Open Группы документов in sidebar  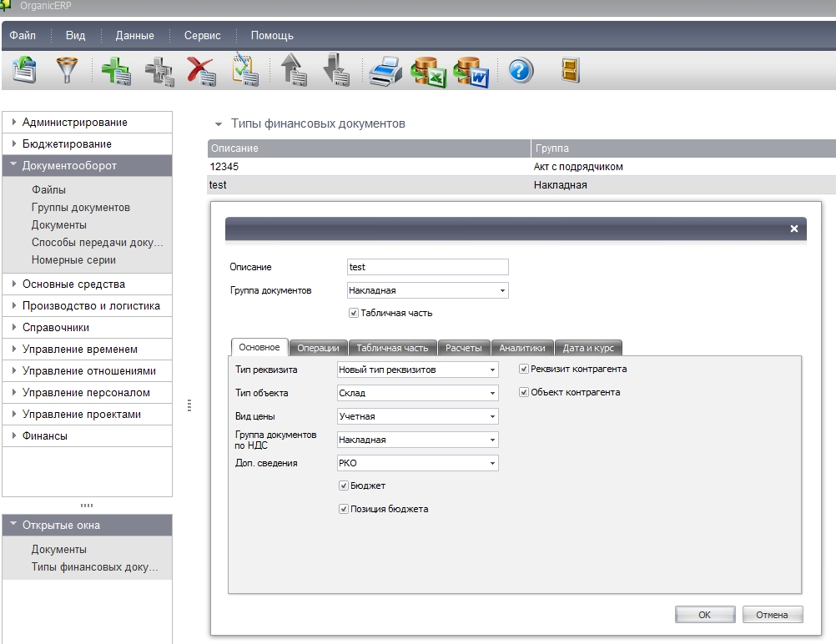[80, 208]
